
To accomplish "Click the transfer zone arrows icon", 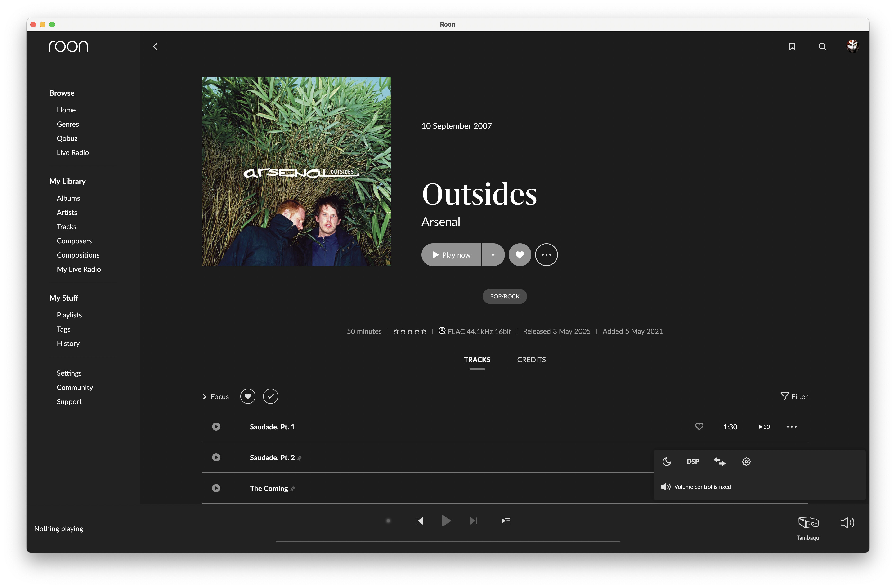I will pyautogui.click(x=719, y=462).
